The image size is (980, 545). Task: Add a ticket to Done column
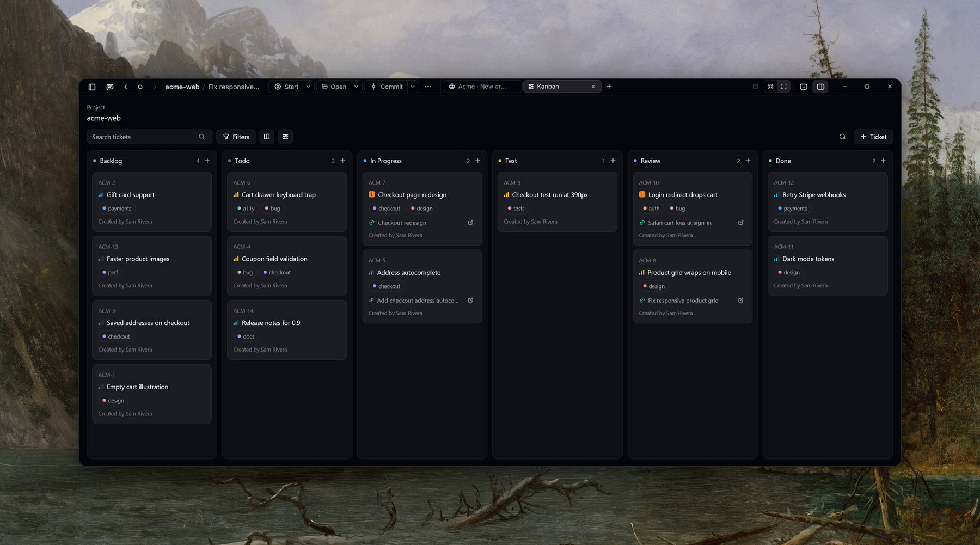tap(883, 161)
